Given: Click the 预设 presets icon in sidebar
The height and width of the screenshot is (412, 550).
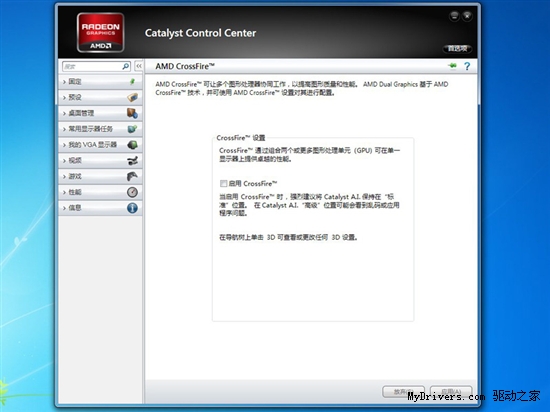Looking at the screenshot, I should 132,97.
